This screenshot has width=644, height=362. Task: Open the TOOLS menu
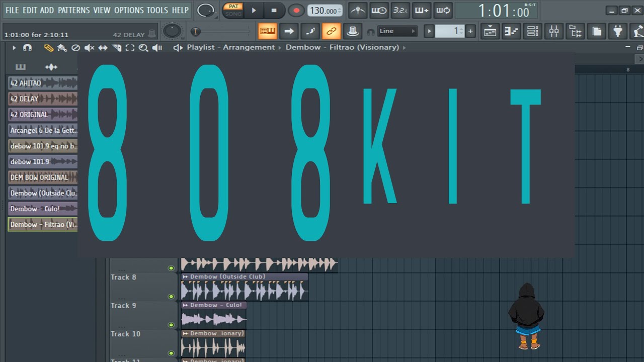coord(157,10)
